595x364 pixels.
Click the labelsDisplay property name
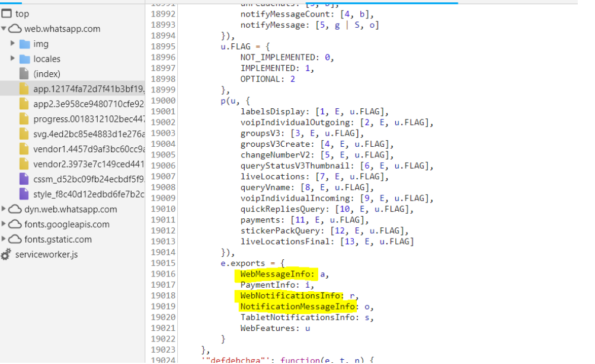point(273,111)
